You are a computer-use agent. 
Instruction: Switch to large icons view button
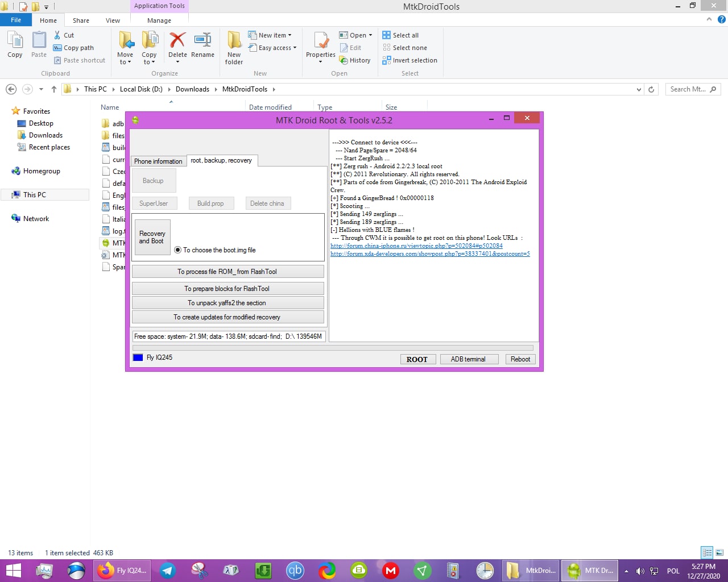[x=719, y=552]
